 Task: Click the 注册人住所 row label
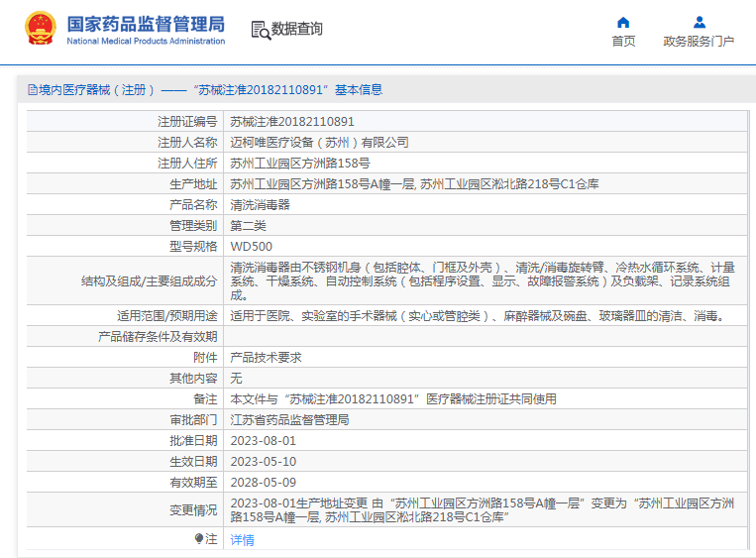pyautogui.click(x=187, y=163)
